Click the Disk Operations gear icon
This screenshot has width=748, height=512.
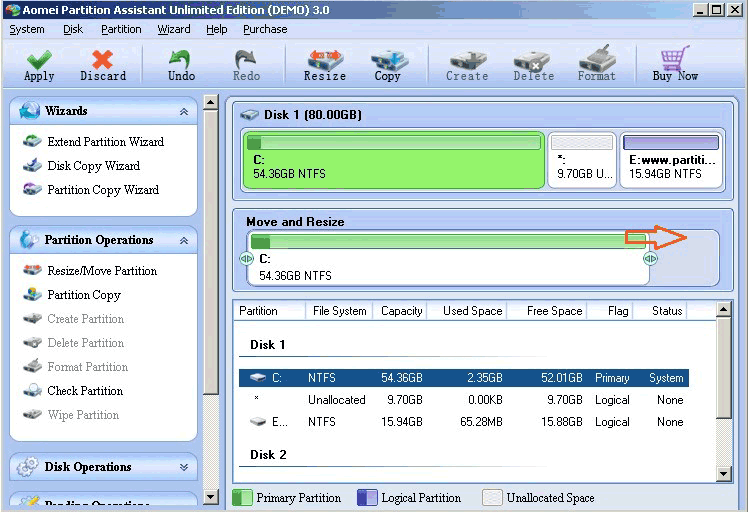coord(27,467)
